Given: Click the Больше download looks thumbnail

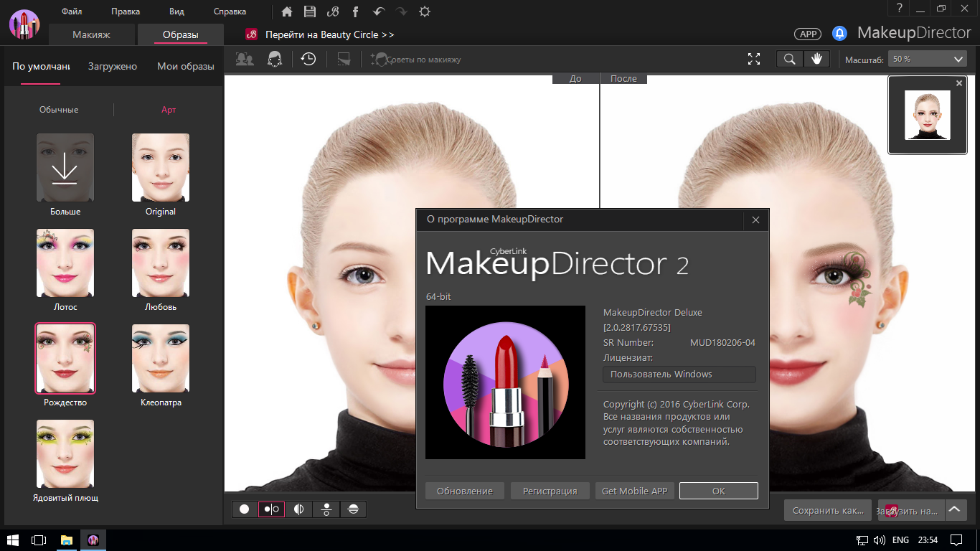Looking at the screenshot, I should click(65, 168).
